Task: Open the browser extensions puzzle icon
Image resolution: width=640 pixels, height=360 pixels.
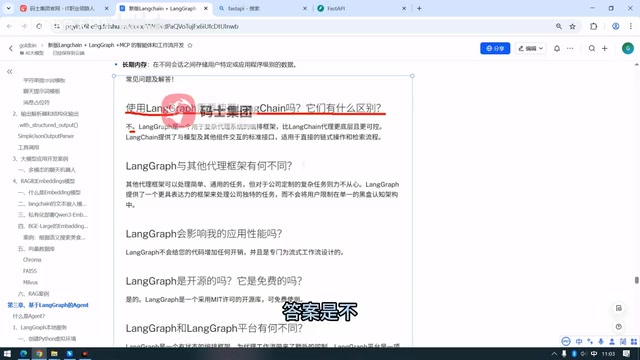Action: [593, 26]
